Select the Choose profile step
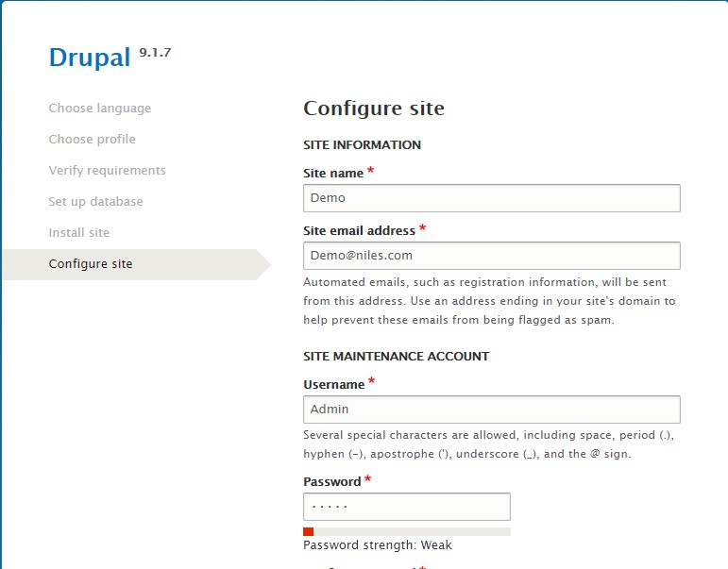 point(92,140)
